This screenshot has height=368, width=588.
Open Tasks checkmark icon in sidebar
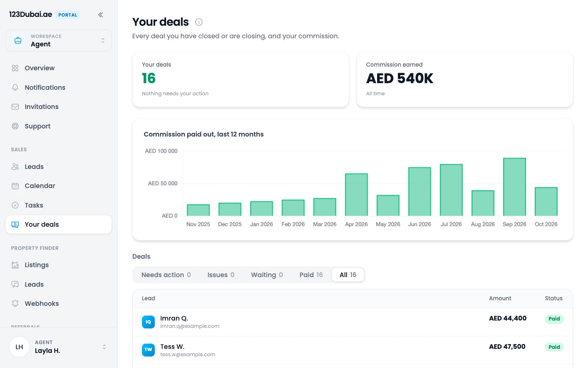click(x=15, y=205)
